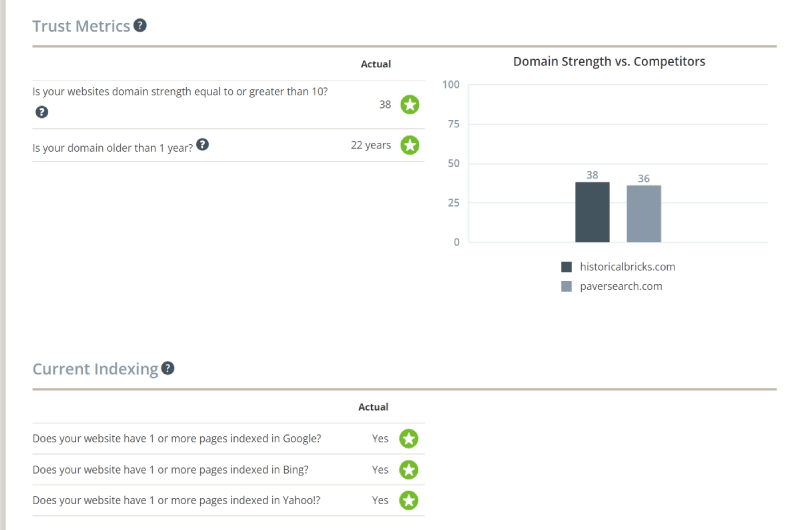
Task: Click green star for Yahoo! indexing row
Action: 409,500
